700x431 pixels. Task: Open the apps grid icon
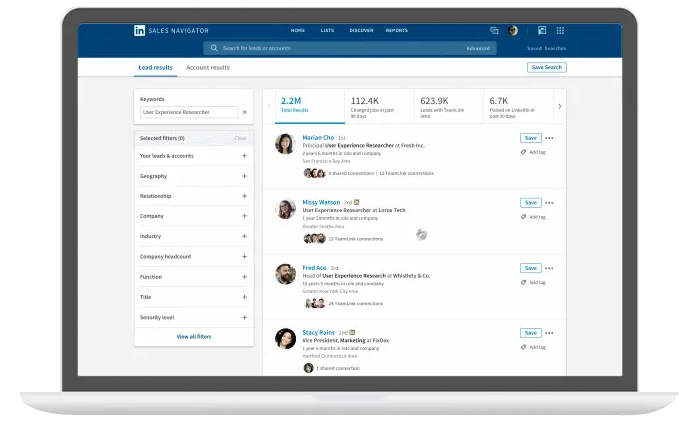(x=542, y=31)
